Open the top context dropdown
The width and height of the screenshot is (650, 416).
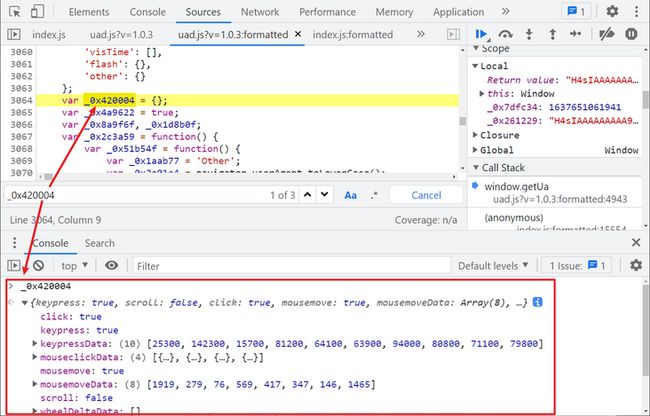pos(75,266)
